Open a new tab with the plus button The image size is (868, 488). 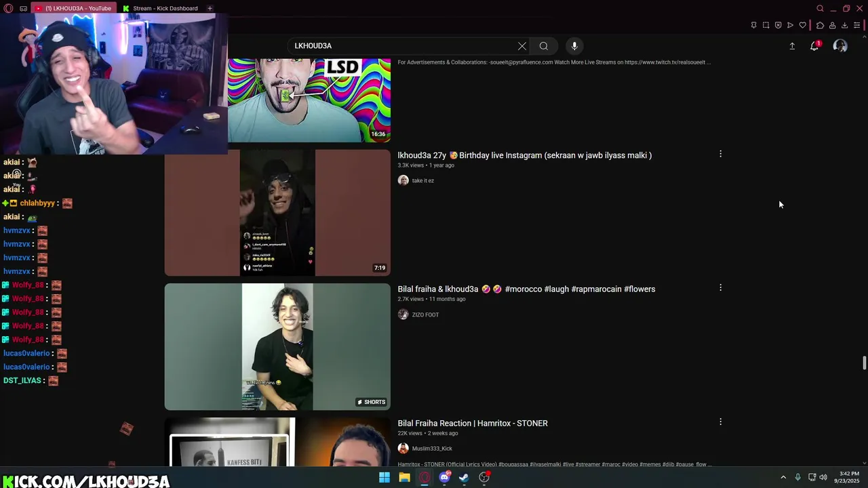click(210, 8)
